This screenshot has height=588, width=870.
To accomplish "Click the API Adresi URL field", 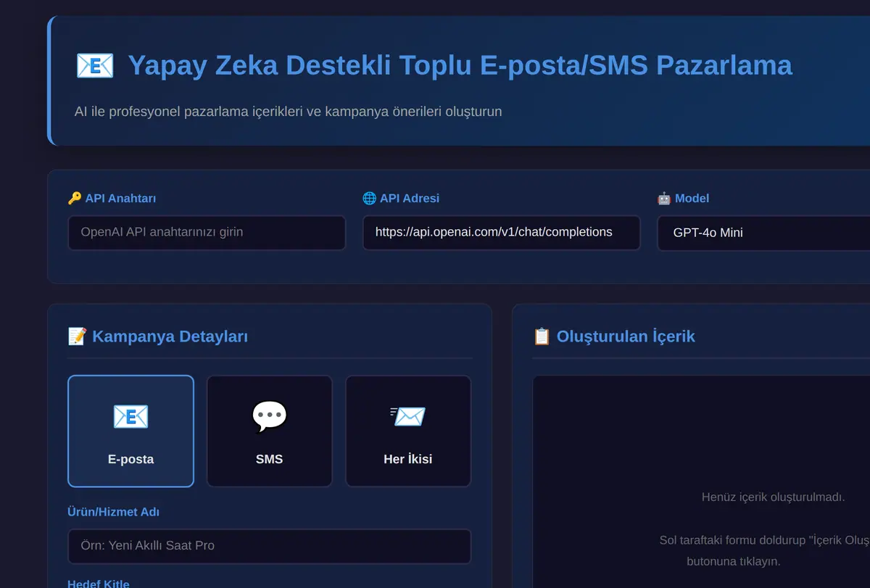I will point(502,233).
